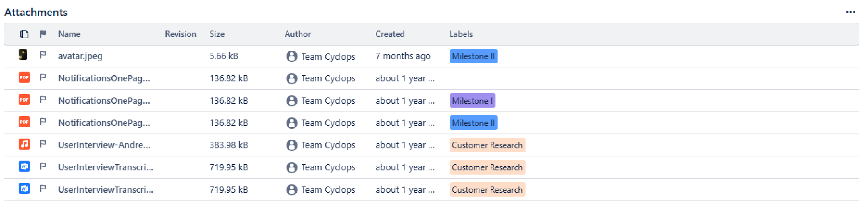
Task: Click the Labels column header
Action: point(461,34)
